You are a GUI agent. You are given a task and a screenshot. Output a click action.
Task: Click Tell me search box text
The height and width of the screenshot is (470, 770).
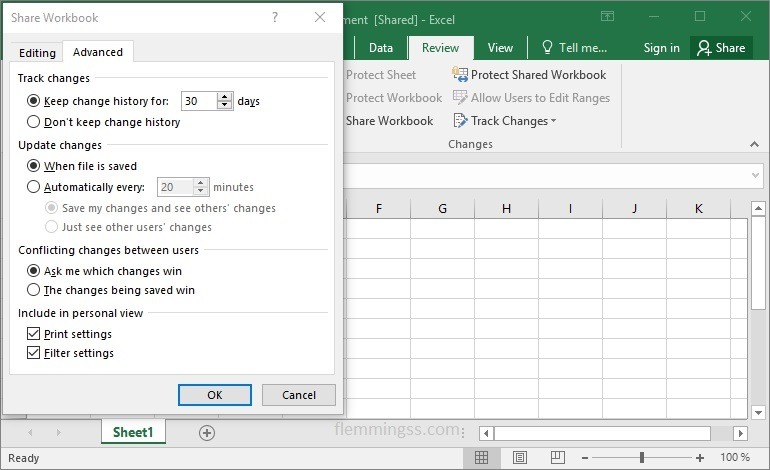[583, 48]
